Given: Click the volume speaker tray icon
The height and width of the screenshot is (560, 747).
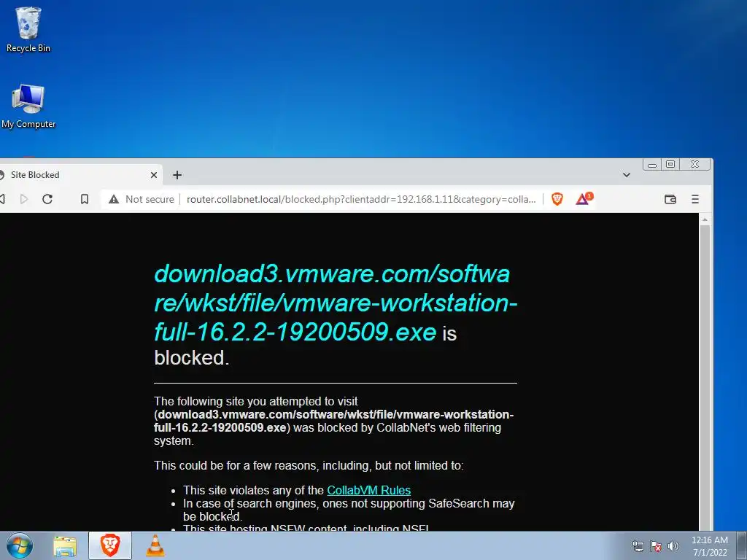Looking at the screenshot, I should click(x=673, y=546).
